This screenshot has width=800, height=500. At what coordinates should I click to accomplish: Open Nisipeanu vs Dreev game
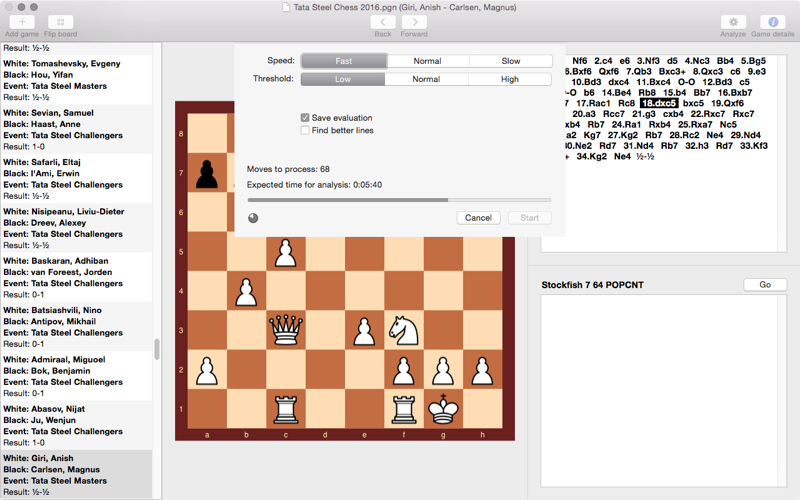tap(76, 228)
